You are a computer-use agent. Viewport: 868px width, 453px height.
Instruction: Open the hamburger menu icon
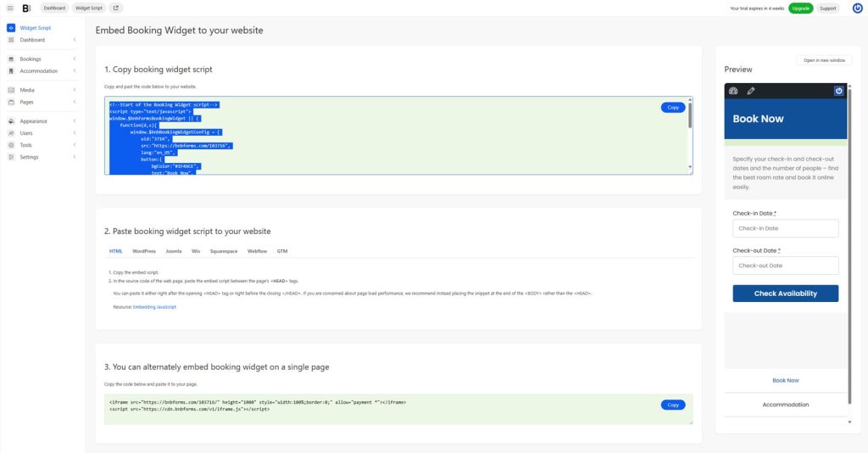pyautogui.click(x=10, y=8)
